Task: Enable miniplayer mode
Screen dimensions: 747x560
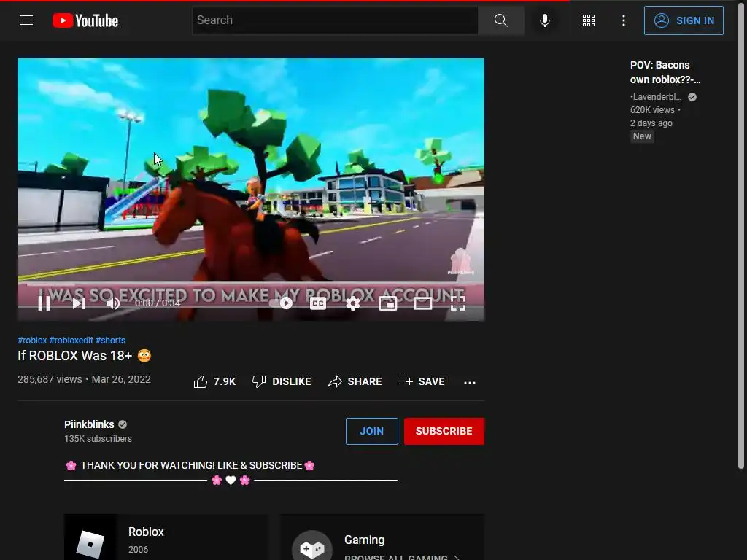Action: (x=388, y=303)
